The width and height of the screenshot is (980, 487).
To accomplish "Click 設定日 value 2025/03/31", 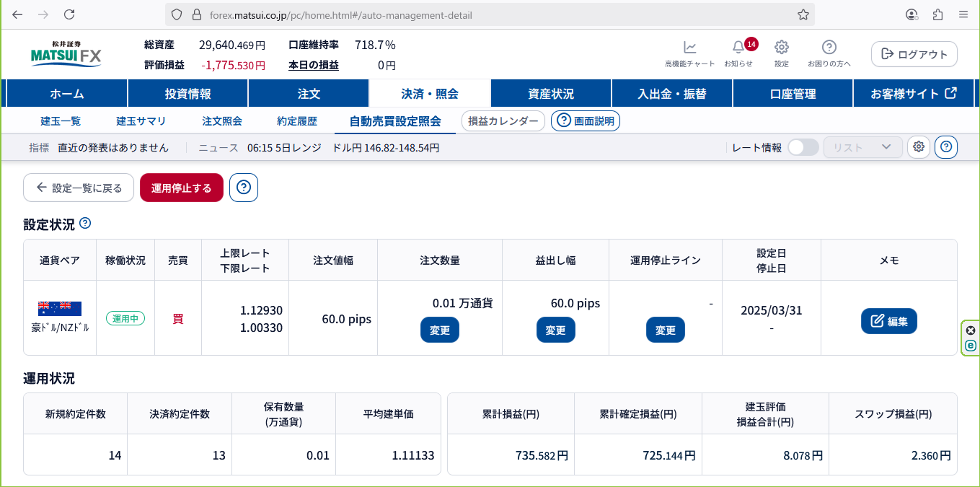I will pos(771,310).
